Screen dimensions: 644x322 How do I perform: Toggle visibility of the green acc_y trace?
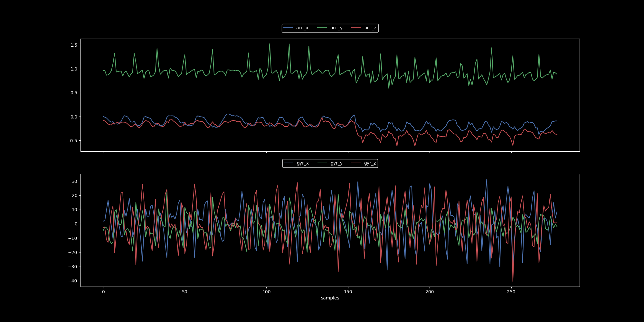point(336,28)
